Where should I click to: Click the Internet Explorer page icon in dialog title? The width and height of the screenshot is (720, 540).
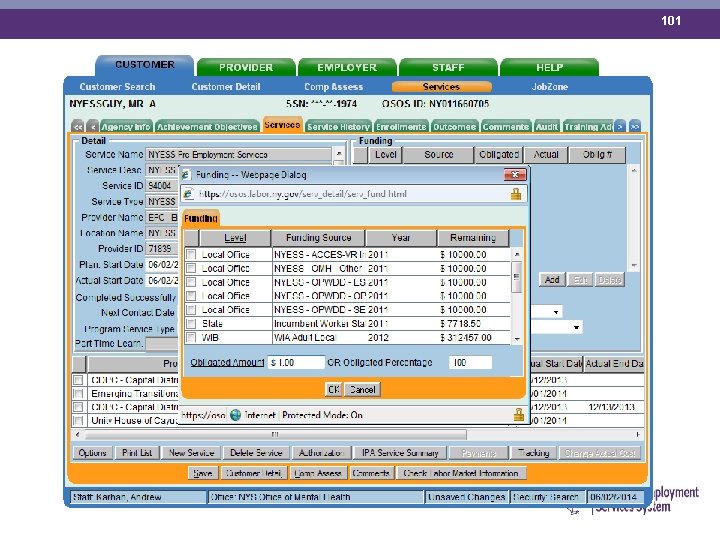click(x=186, y=175)
